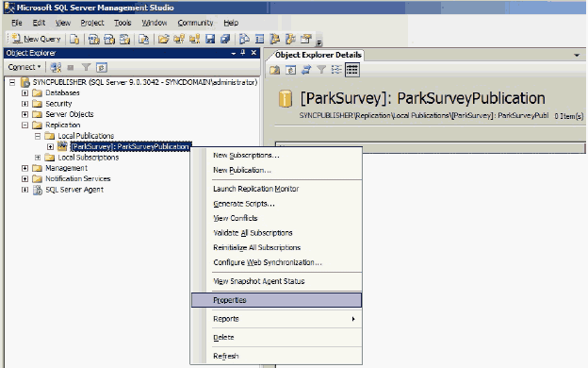Image resolution: width=588 pixels, height=368 pixels.
Task: Click the Summary toolbar icon
Action: [x=259, y=39]
